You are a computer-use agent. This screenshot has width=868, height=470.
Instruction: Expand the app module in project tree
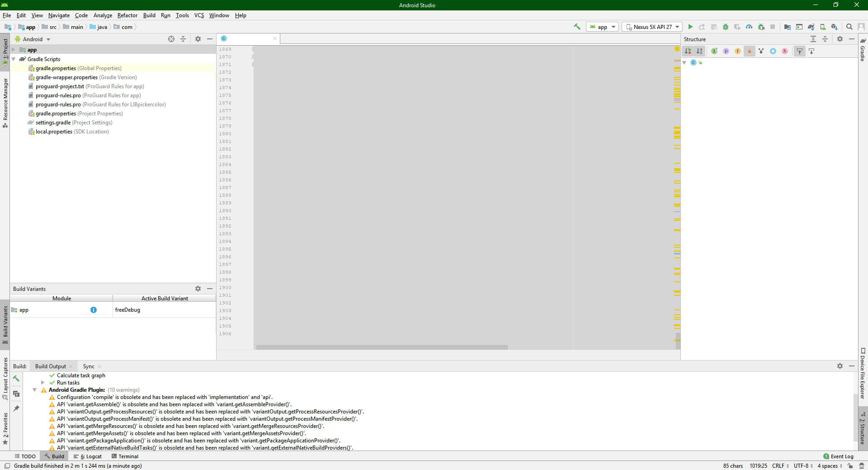(x=14, y=50)
